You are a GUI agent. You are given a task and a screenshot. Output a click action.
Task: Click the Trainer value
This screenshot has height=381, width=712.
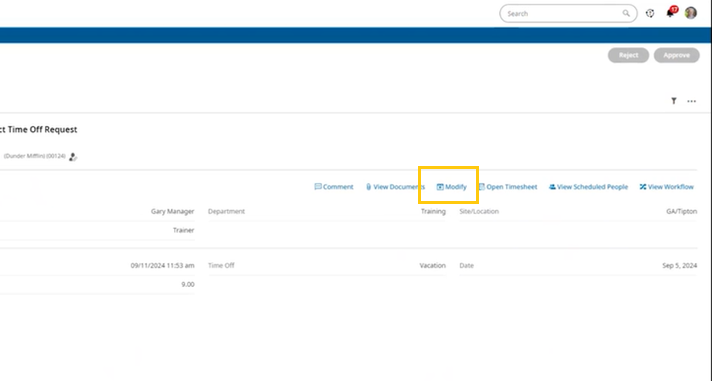click(x=183, y=230)
